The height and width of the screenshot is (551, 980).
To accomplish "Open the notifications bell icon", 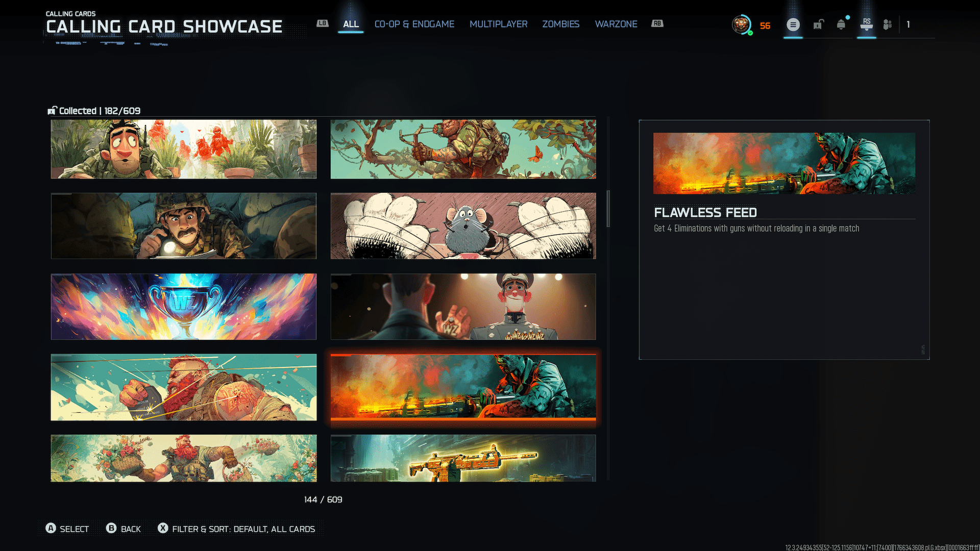I will pyautogui.click(x=841, y=24).
